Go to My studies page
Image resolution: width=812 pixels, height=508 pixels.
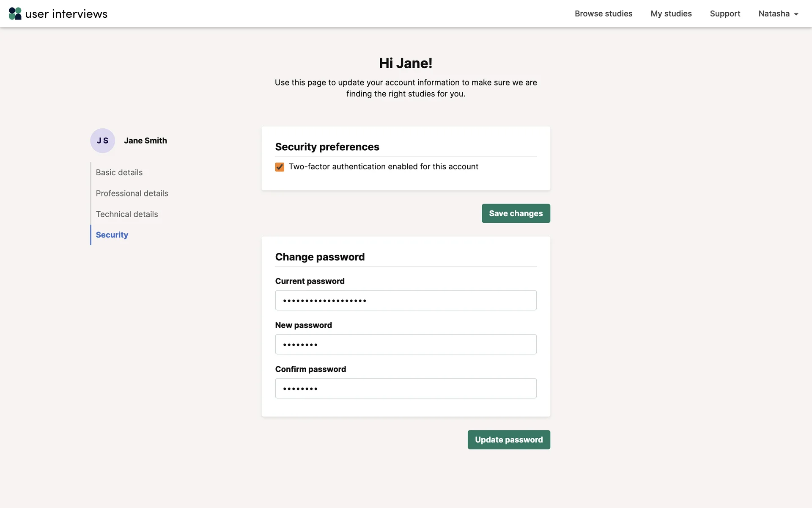click(x=671, y=14)
